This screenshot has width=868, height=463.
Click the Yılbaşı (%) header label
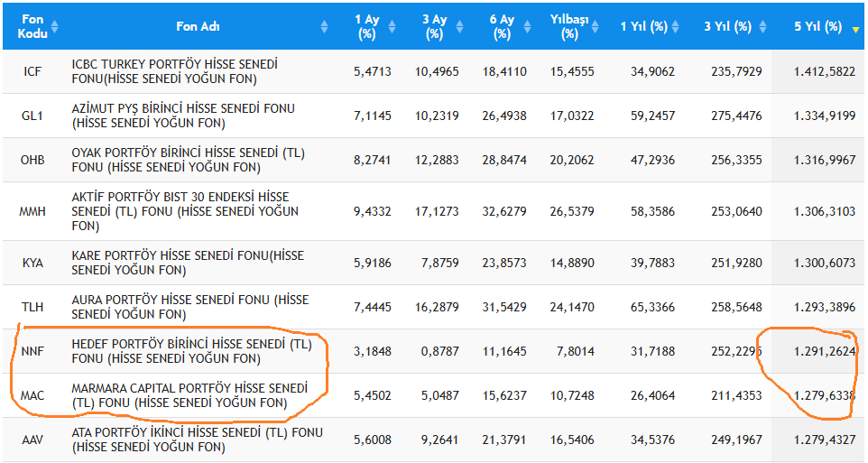569,26
